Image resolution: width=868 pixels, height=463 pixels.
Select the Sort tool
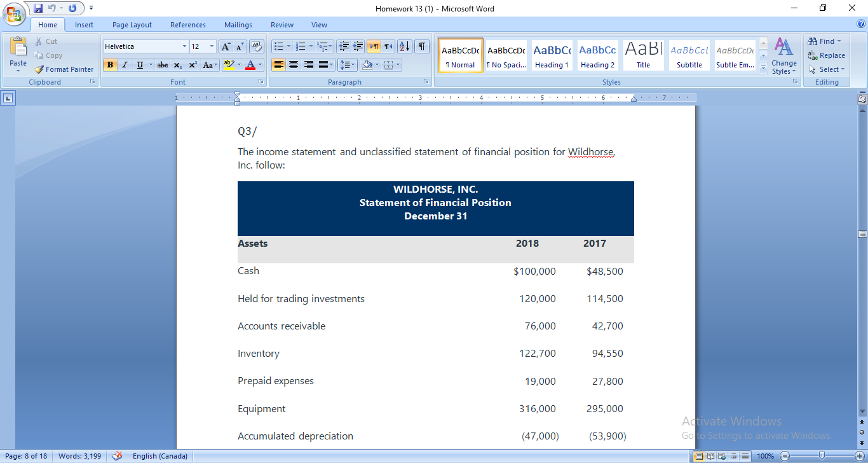tap(404, 46)
